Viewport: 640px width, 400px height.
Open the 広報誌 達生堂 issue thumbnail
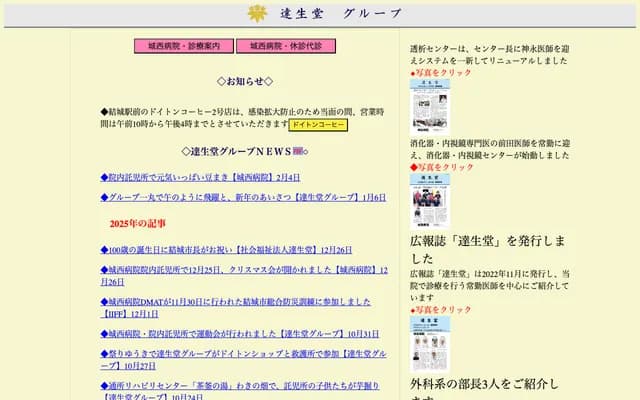pyautogui.click(x=430, y=343)
